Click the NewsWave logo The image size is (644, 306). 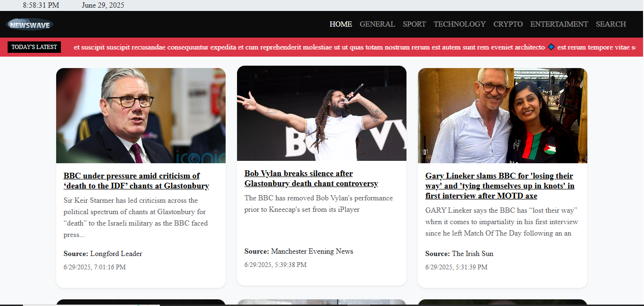pyautogui.click(x=30, y=24)
